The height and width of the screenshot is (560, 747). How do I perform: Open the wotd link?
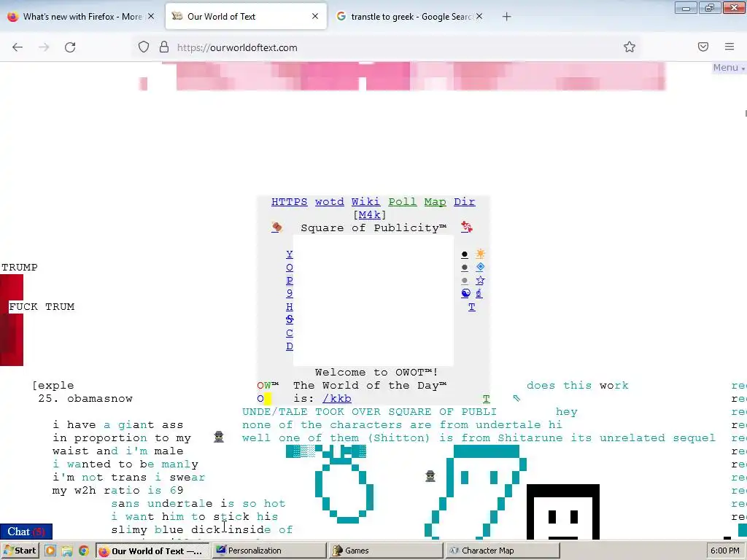point(329,202)
